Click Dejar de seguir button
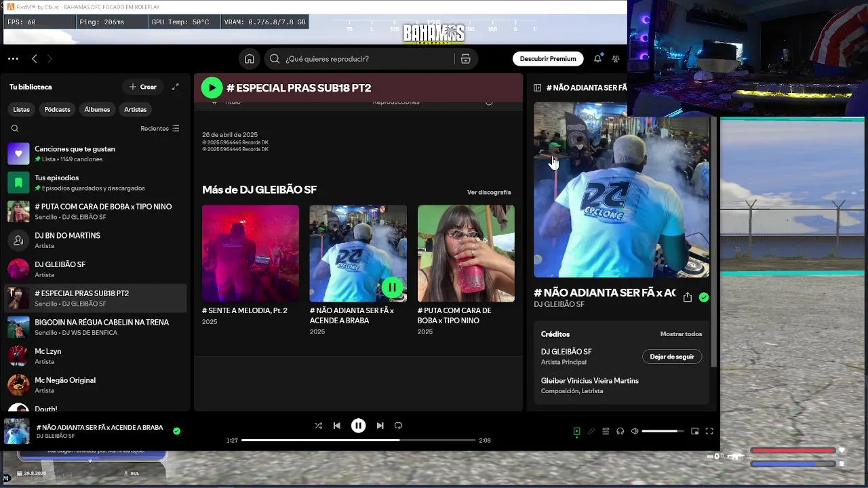 click(672, 357)
